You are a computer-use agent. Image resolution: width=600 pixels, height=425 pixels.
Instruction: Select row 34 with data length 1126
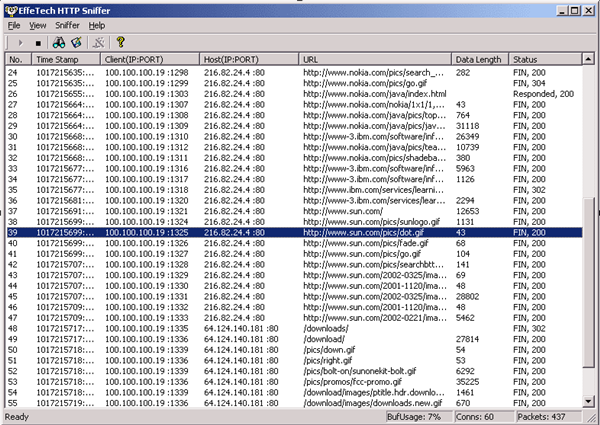coord(295,179)
